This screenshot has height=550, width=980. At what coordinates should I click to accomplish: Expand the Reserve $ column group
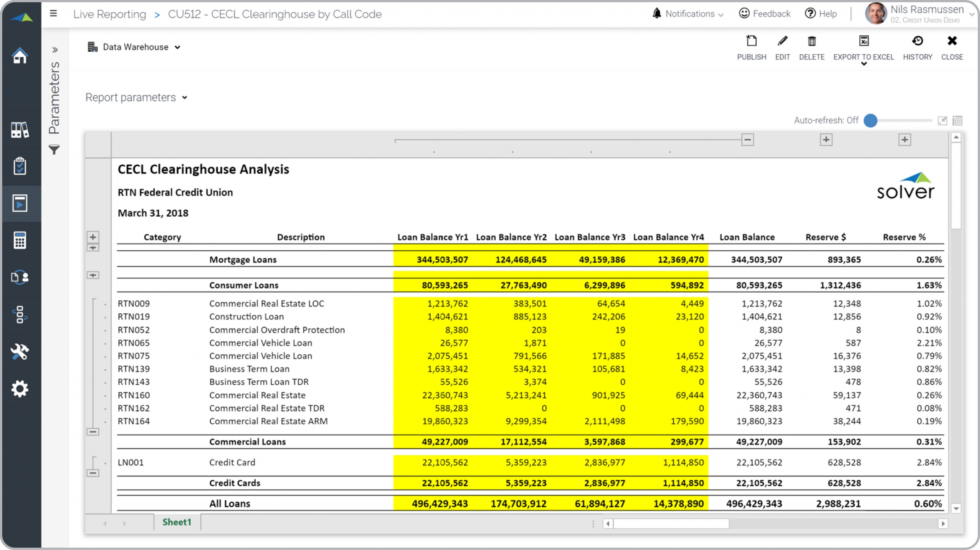(826, 140)
